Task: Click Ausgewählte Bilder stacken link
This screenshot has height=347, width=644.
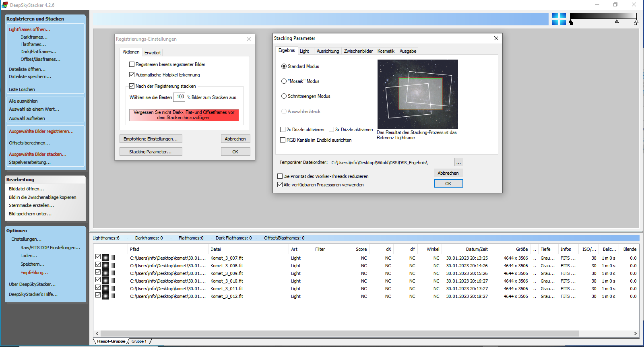Action: pos(37,154)
